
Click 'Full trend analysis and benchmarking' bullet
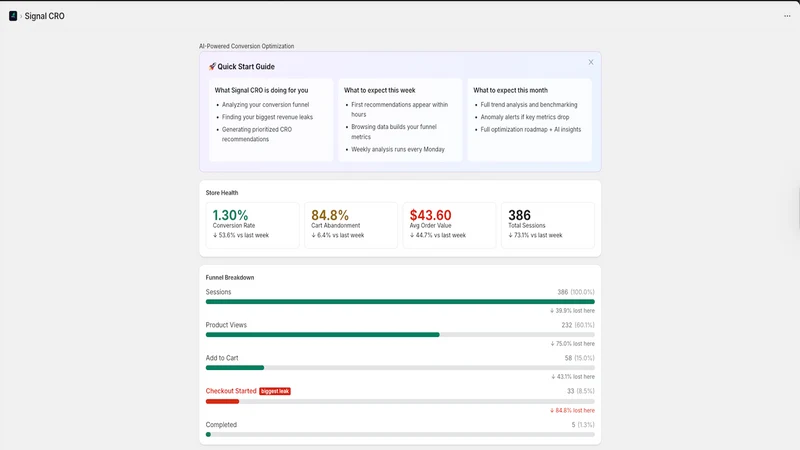coord(529,105)
